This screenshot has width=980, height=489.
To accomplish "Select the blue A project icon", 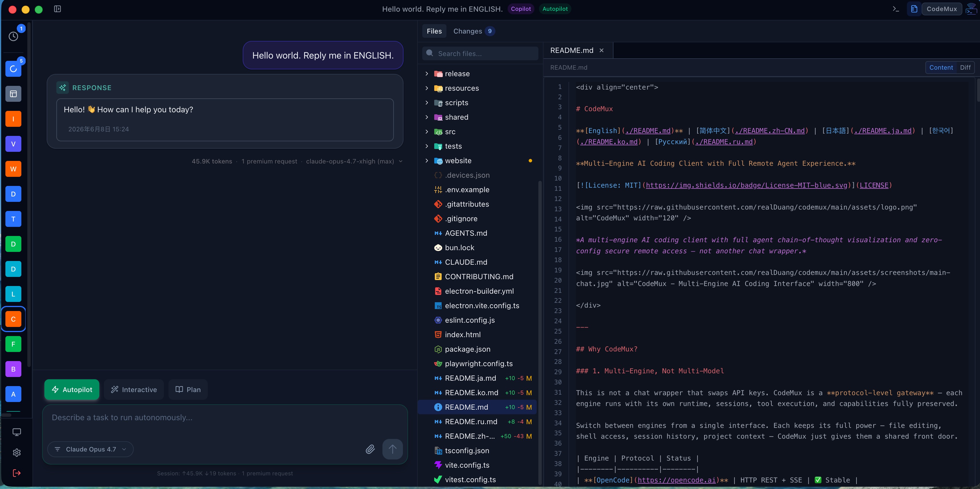I will coord(13,394).
